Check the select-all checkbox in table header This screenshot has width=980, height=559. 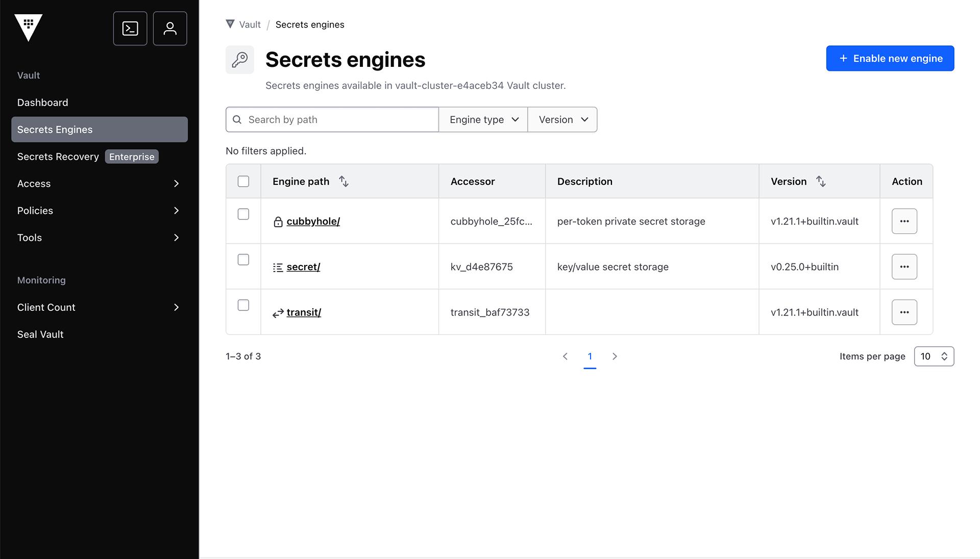pos(243,181)
